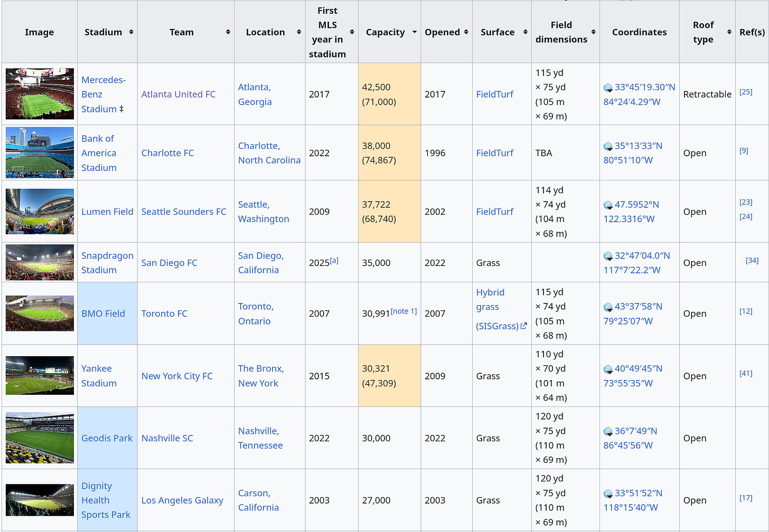
Task: Sort table by Roof type arrows
Action: point(729,32)
